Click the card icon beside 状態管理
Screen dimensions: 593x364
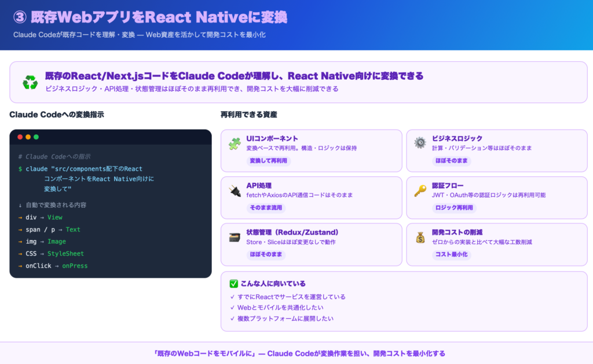[x=235, y=237]
